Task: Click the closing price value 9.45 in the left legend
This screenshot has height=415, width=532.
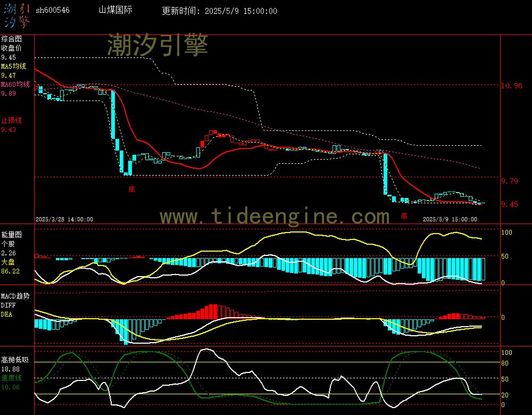Action: (9, 57)
